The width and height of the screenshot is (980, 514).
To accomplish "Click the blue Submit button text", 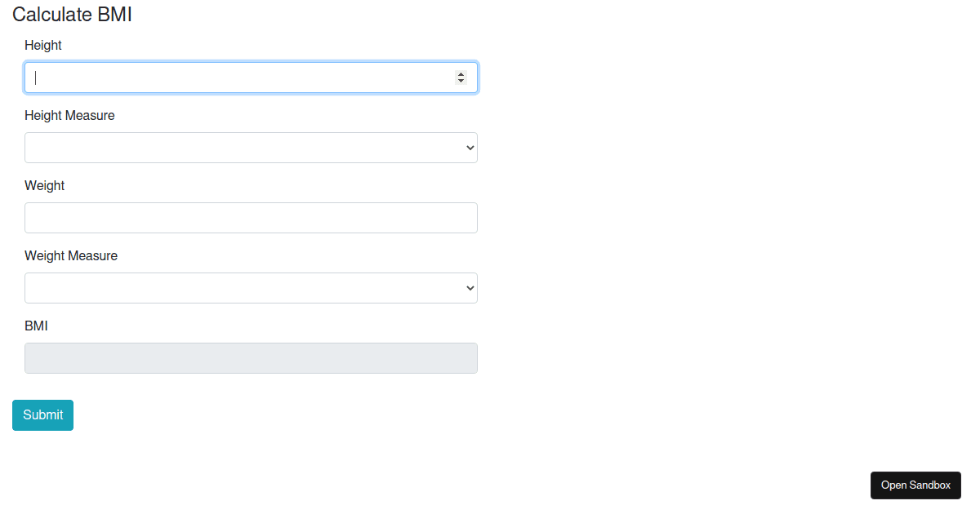I will pyautogui.click(x=42, y=414).
